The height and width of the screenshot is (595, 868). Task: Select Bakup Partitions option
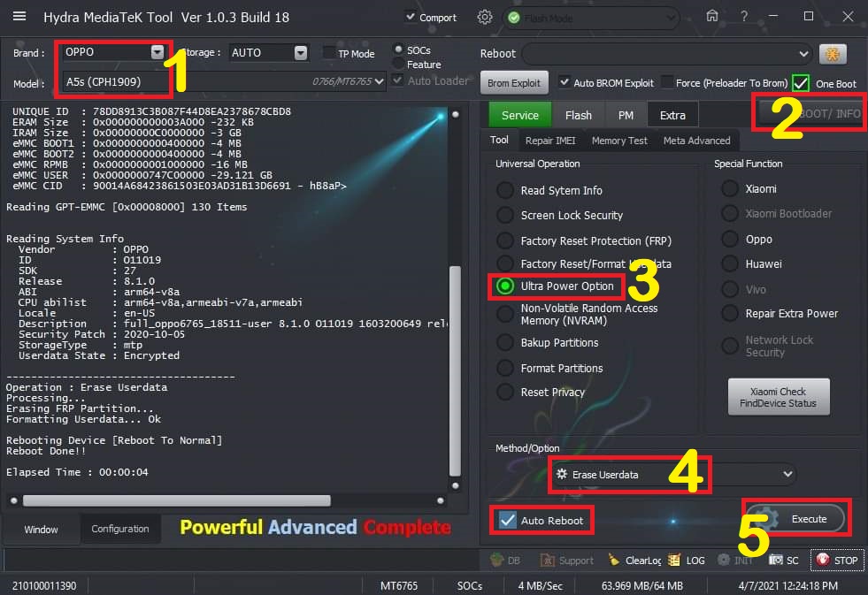pos(505,342)
